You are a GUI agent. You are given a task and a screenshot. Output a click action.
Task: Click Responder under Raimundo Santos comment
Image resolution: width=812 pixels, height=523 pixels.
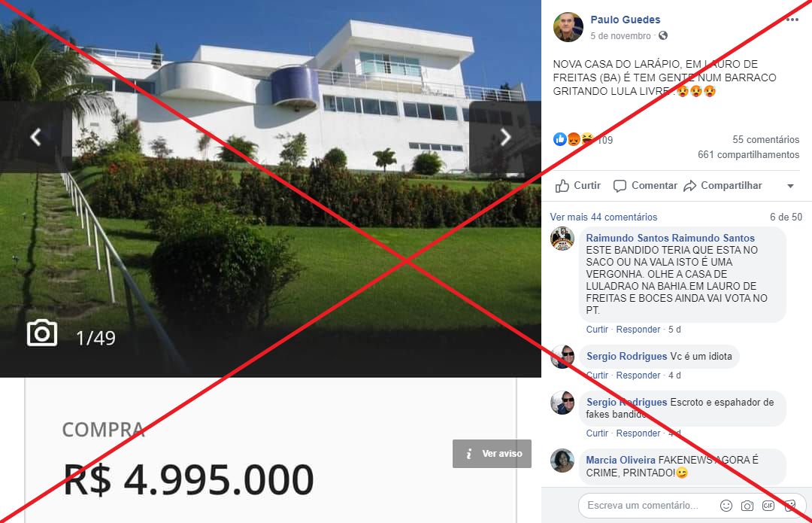point(638,330)
